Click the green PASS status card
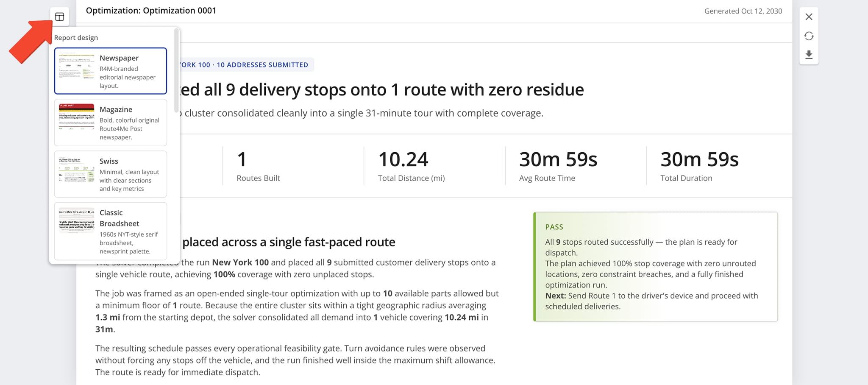The height and width of the screenshot is (385, 868). pyautogui.click(x=655, y=267)
